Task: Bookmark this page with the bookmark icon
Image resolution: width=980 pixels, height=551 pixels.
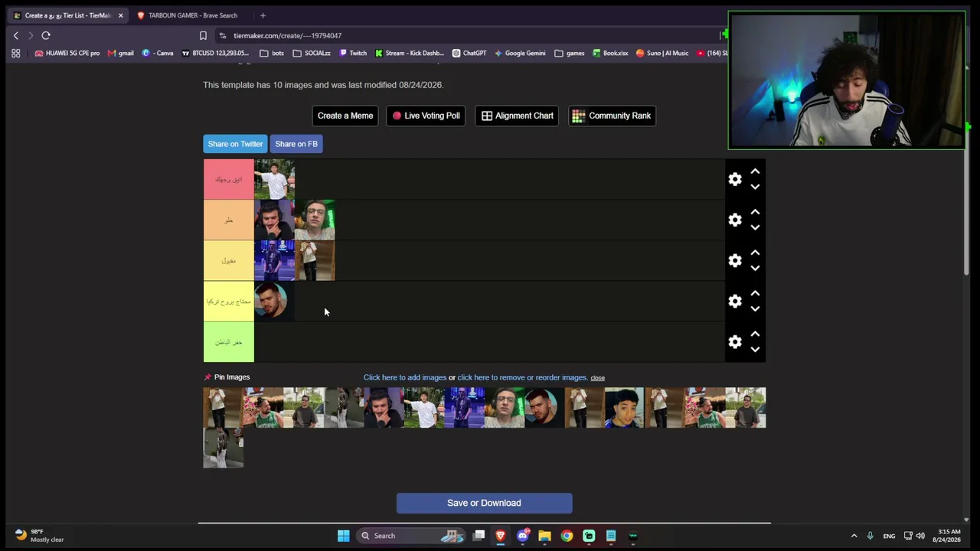Action: 203,35
